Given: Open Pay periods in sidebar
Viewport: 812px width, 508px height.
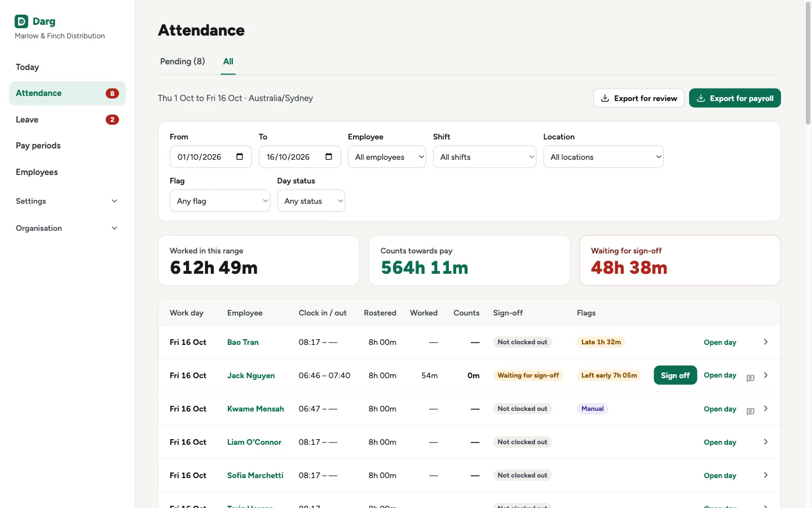Looking at the screenshot, I should pos(67,146).
